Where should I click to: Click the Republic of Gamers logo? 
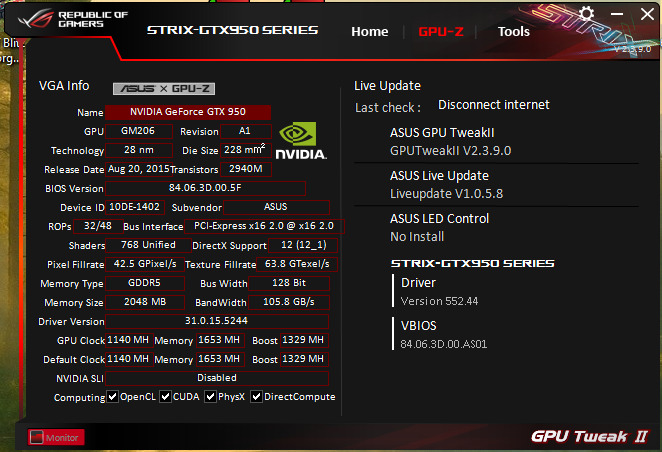coord(70,23)
